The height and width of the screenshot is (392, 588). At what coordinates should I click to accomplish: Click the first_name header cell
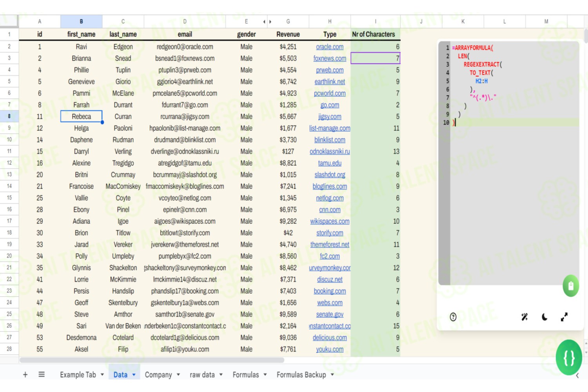click(x=81, y=34)
